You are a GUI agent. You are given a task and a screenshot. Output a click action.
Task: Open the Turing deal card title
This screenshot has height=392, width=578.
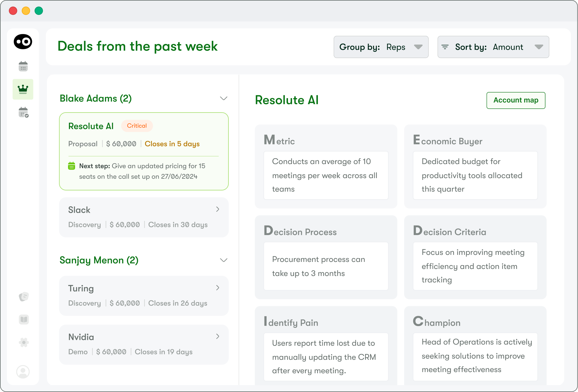(81, 289)
